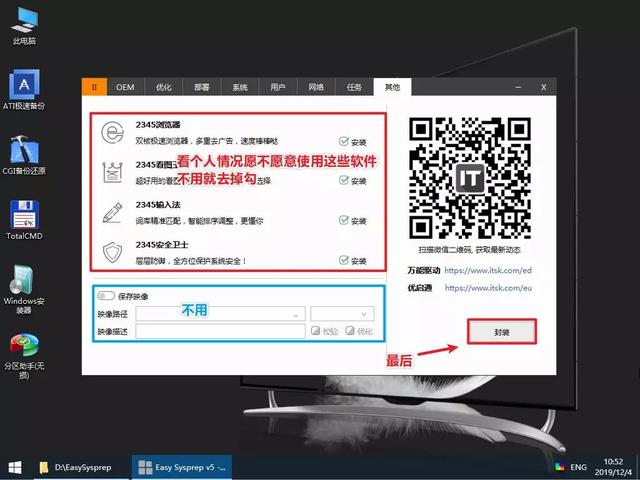This screenshot has width=640, height=480.
Task: Switch to the 网络 tab
Action: [x=316, y=87]
